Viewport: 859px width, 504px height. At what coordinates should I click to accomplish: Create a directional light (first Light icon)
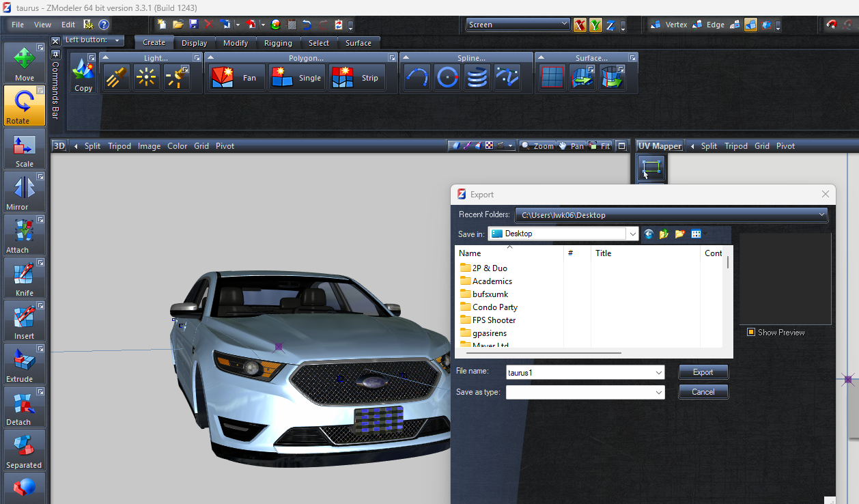pyautogui.click(x=117, y=78)
